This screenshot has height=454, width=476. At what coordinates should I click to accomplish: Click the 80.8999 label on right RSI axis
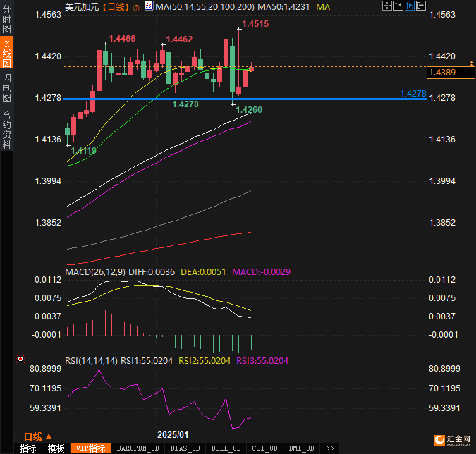point(444,368)
